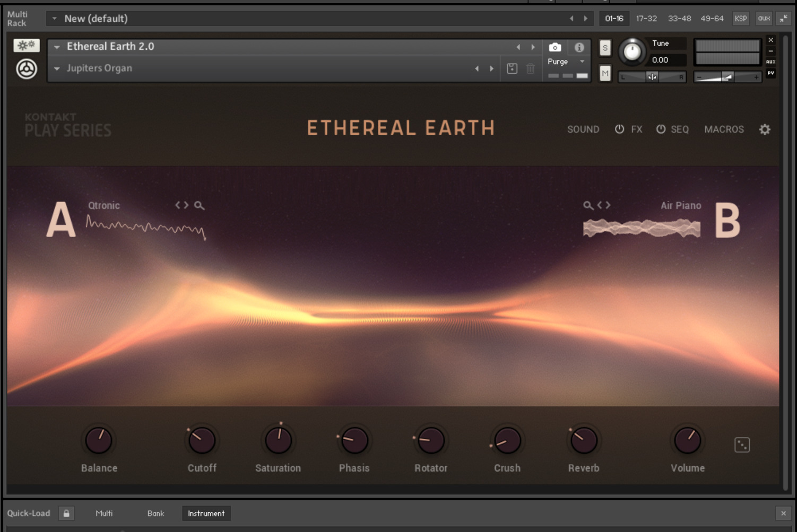
Task: Expand the Jupiters Organ snapshot menu
Action: click(x=57, y=68)
